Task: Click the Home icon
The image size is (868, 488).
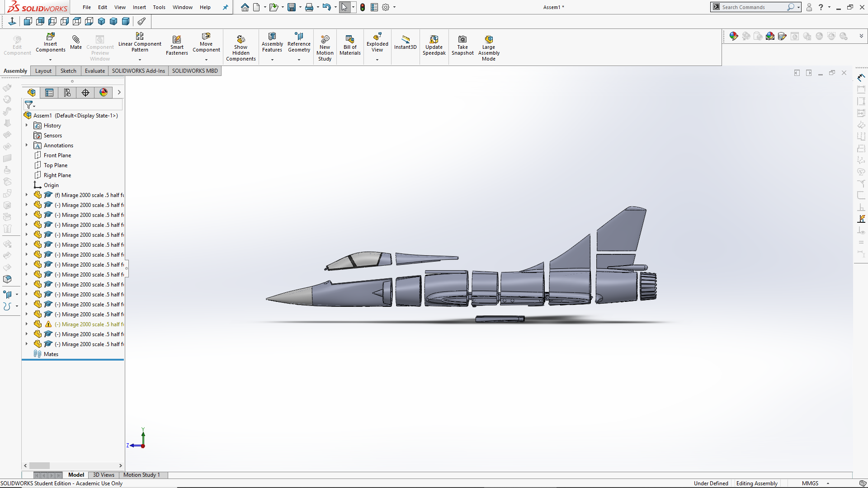Action: [x=245, y=7]
